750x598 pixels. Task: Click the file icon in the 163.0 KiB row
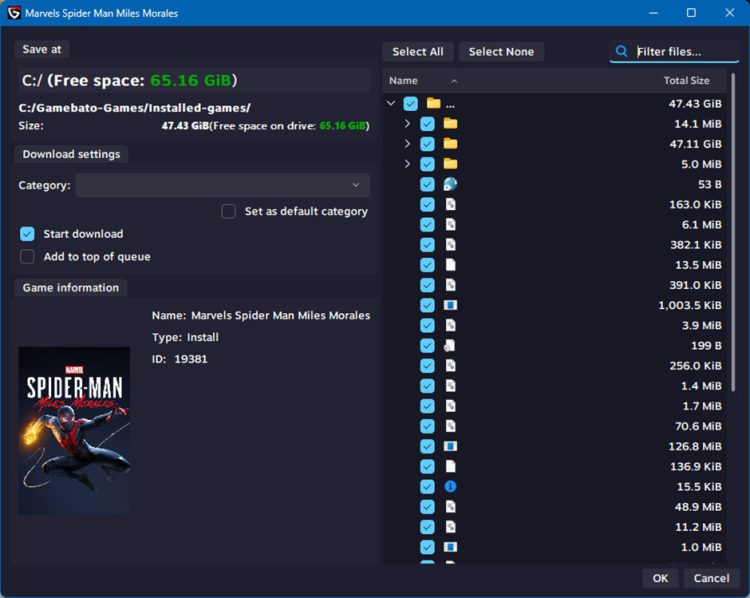(x=450, y=204)
